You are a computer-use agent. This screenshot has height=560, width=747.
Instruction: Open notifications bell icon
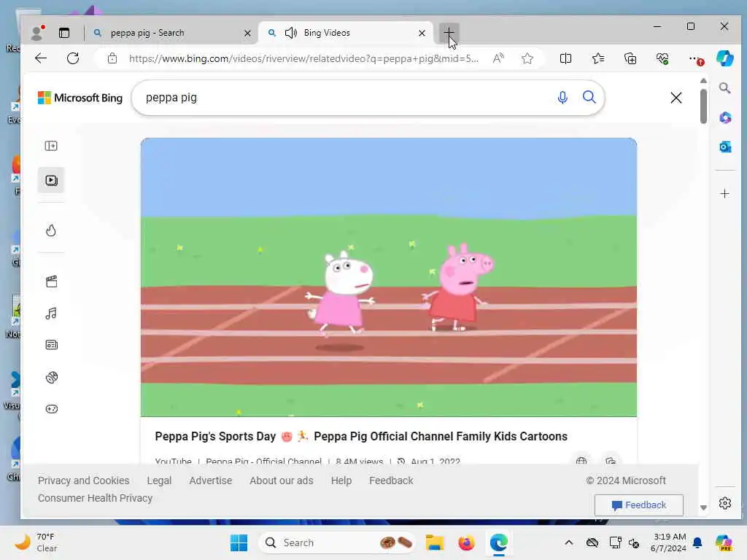point(697,542)
